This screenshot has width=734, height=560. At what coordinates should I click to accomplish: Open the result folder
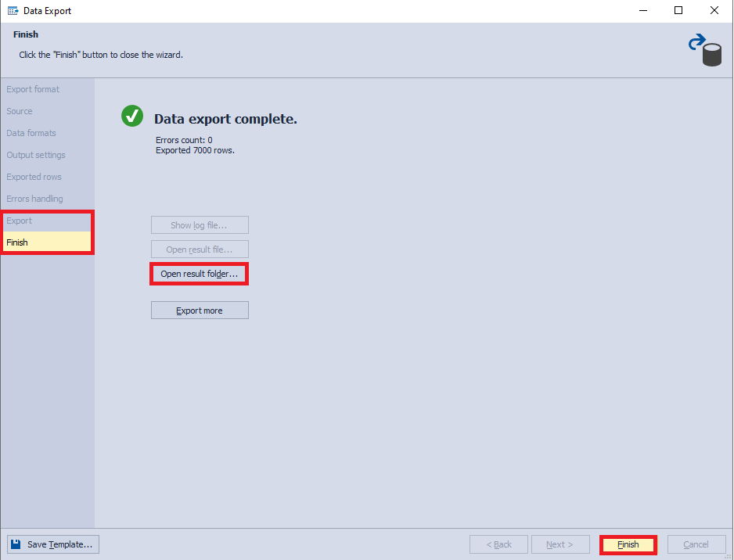pyautogui.click(x=200, y=274)
